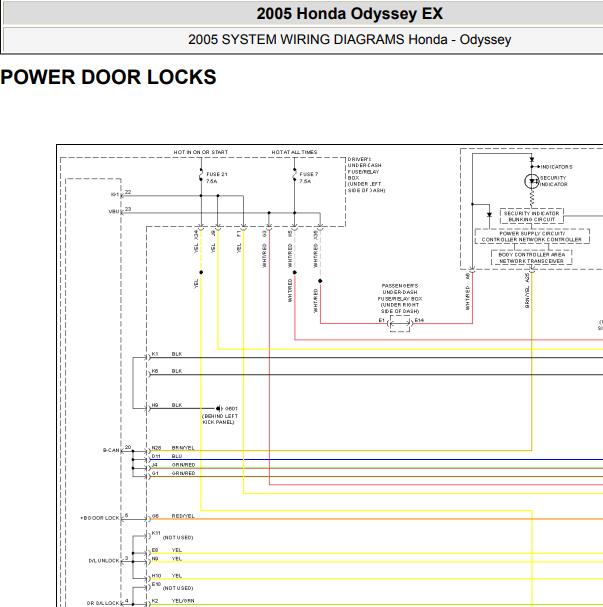Click the "VBU" terminal label
The height and width of the screenshot is (607, 603).
tap(114, 212)
